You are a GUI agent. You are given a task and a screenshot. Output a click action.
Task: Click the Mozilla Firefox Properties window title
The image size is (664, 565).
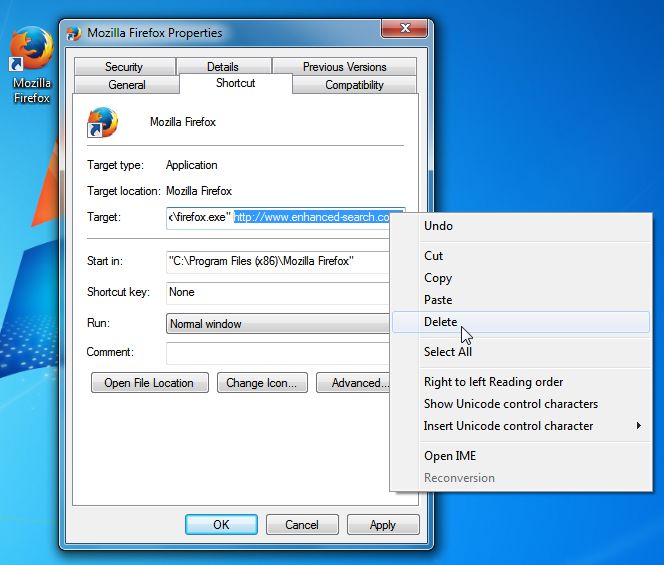click(x=155, y=33)
